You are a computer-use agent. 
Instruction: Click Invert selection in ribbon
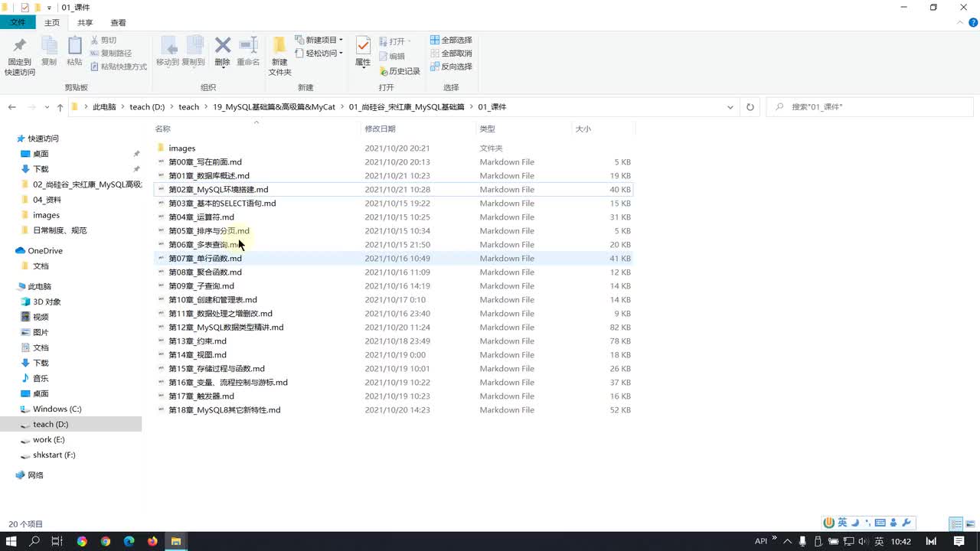tap(451, 67)
